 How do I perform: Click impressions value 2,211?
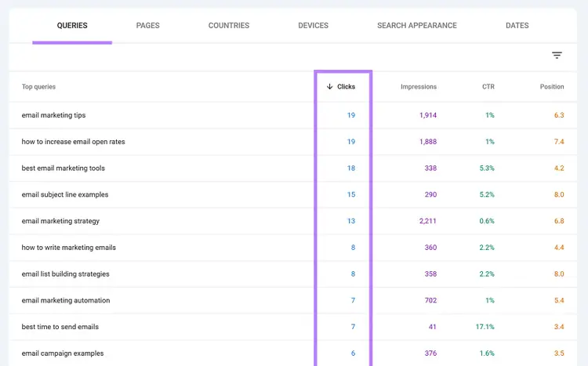tap(428, 221)
